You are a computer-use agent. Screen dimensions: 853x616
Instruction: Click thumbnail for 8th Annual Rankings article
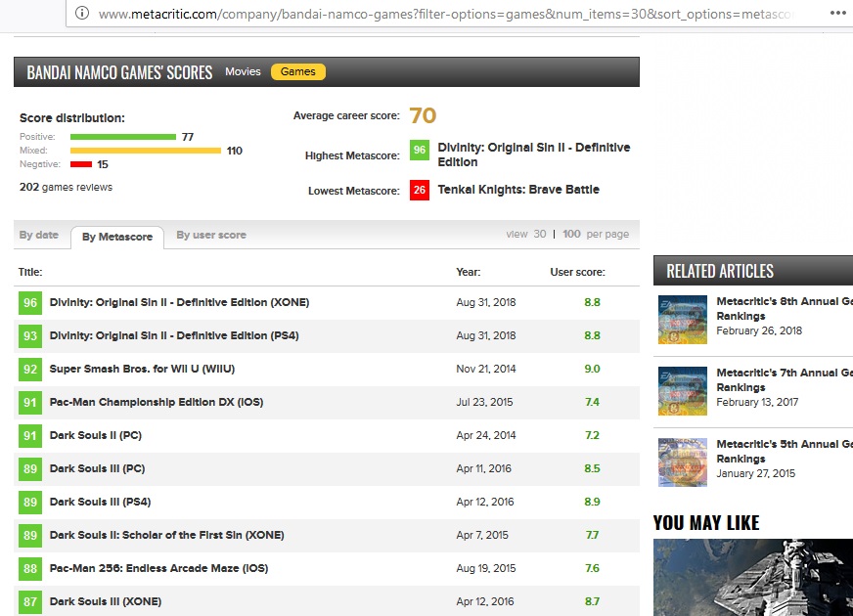tap(683, 320)
